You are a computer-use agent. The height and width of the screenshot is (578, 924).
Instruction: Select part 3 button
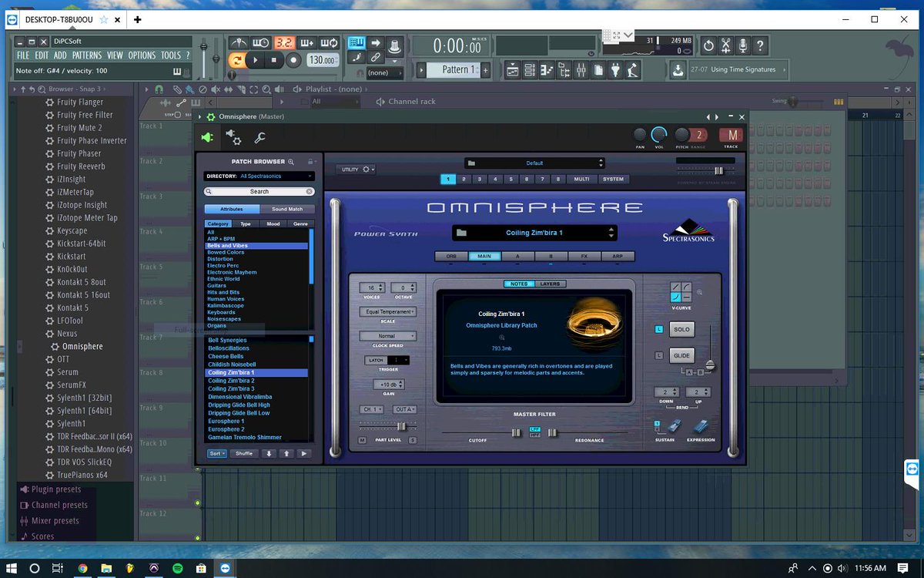480,179
